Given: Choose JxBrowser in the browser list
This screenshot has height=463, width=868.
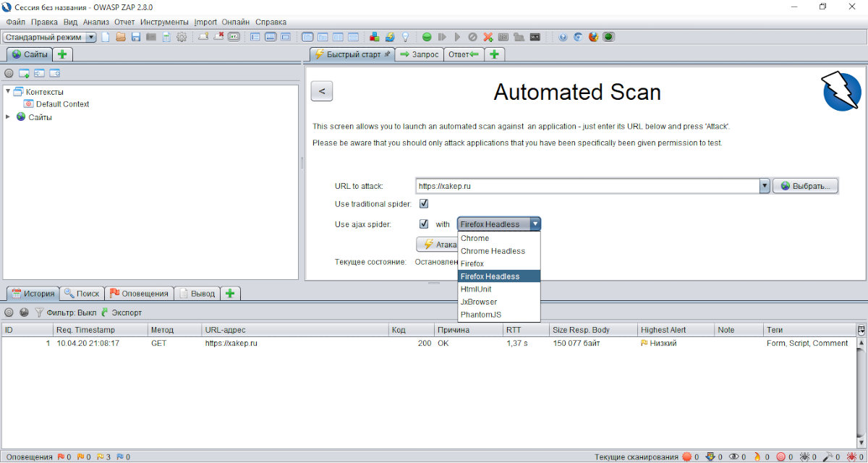Looking at the screenshot, I should point(499,302).
